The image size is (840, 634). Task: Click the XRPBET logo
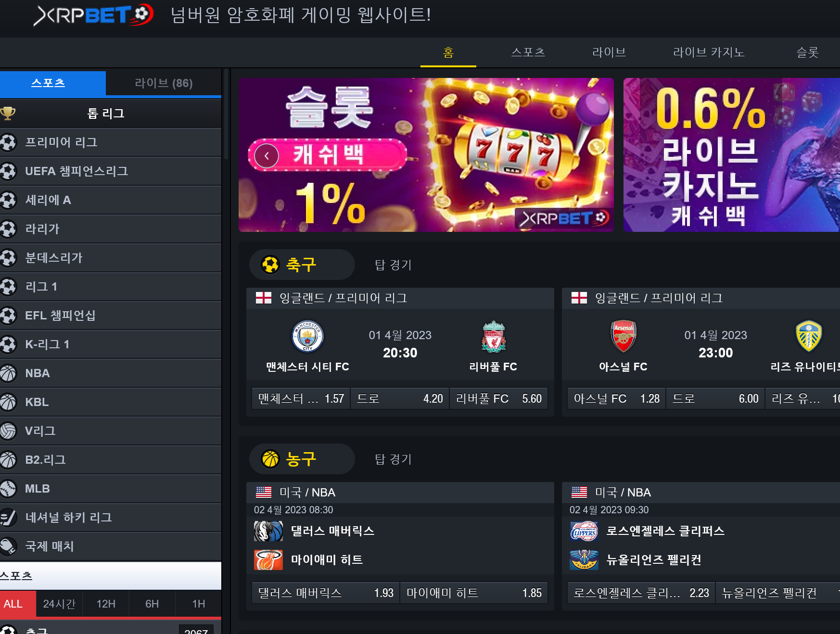pos(93,15)
